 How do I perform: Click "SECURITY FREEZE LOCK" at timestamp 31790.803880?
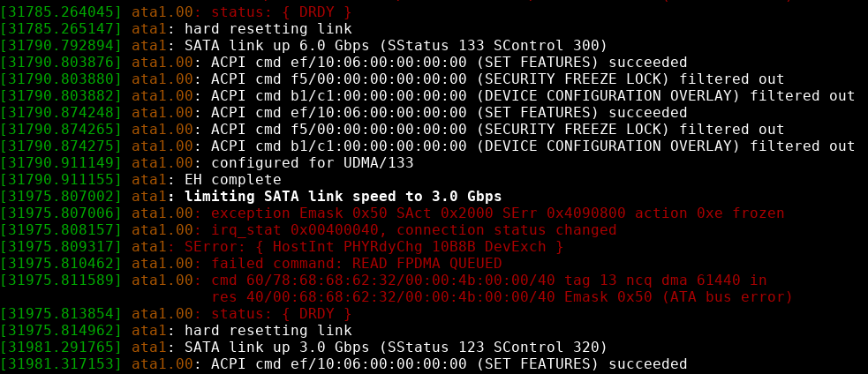577,79
